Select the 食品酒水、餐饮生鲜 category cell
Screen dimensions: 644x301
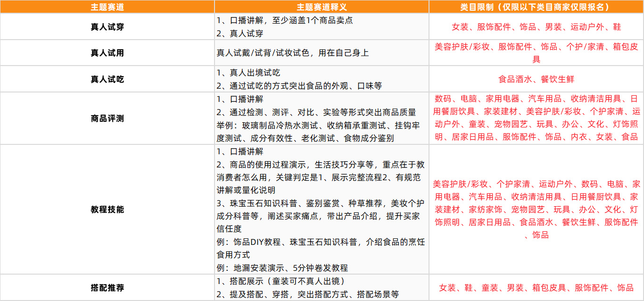coord(536,79)
